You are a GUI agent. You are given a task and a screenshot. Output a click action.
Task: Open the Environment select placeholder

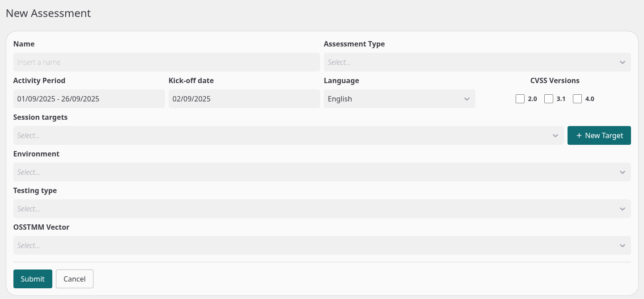tap(313, 173)
